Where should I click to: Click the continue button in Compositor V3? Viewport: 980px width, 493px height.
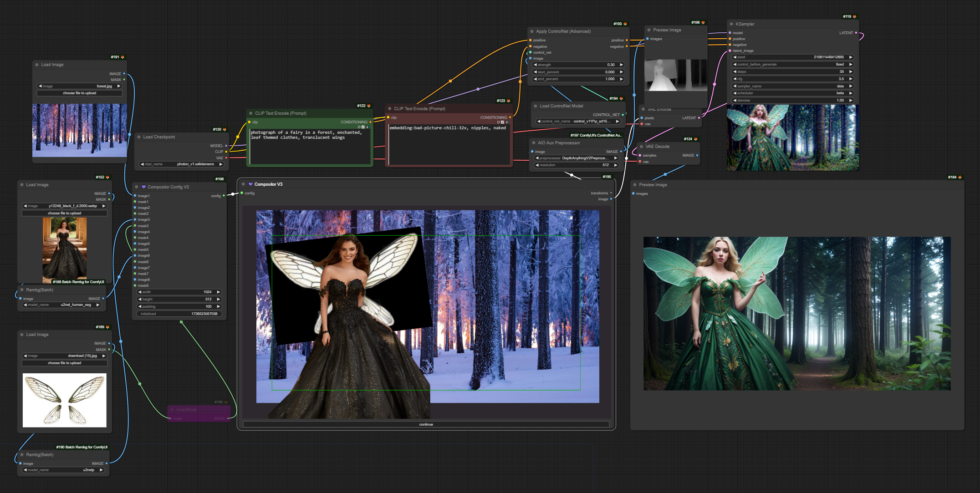tap(426, 424)
